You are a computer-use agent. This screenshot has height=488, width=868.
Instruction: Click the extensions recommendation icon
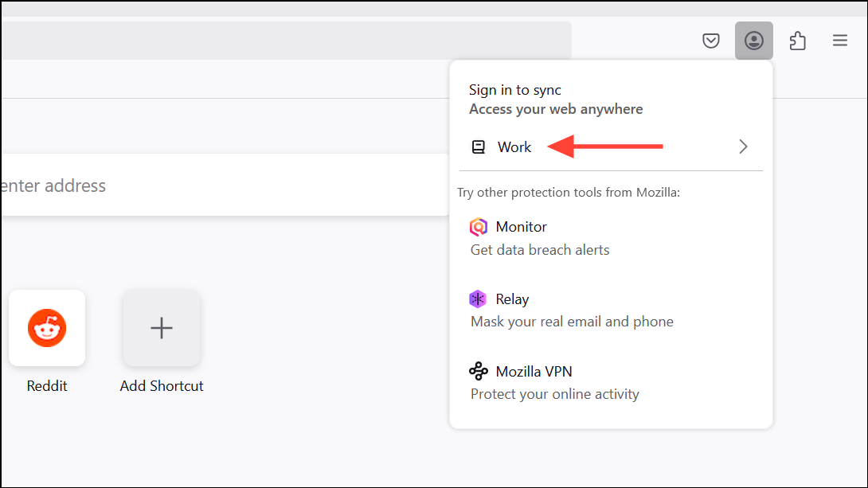[x=797, y=40]
